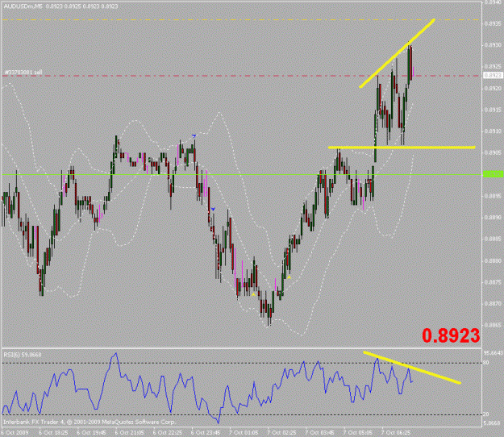Click the 0.8890 price axis label

493,217
